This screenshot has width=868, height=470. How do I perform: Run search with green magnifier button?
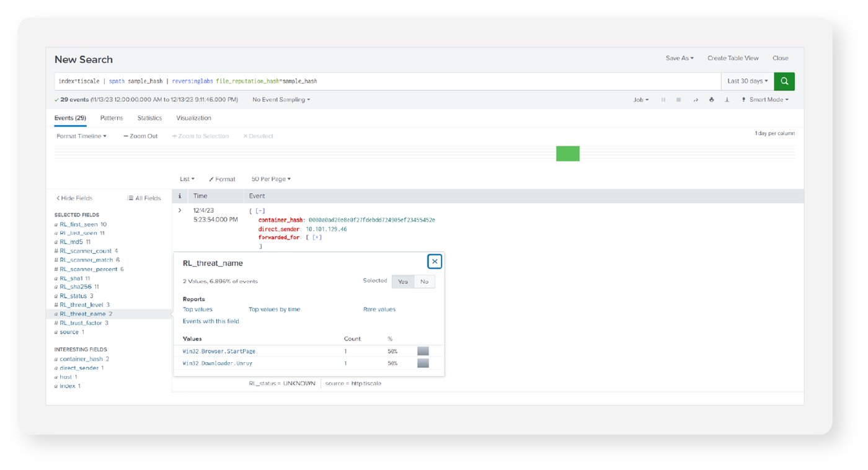pyautogui.click(x=784, y=81)
